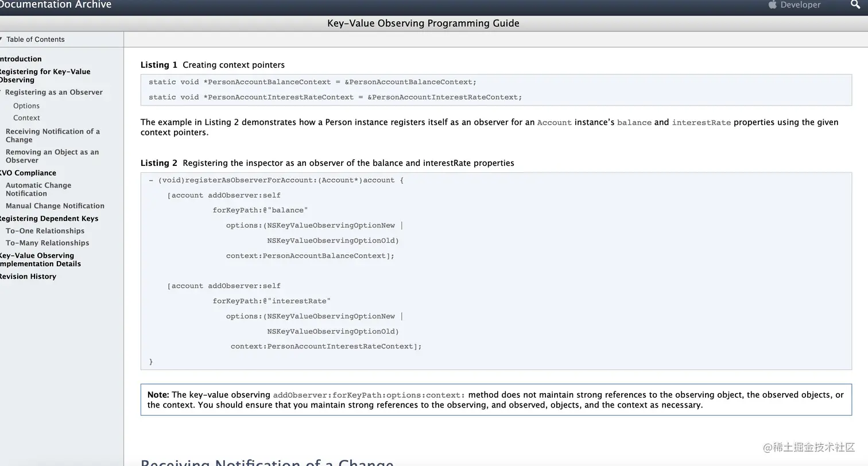Open the Introduction chapter

[x=21, y=59]
